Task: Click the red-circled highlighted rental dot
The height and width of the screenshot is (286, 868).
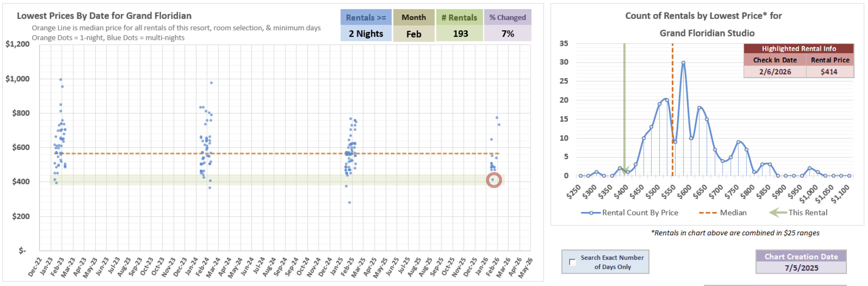Action: pos(493,180)
